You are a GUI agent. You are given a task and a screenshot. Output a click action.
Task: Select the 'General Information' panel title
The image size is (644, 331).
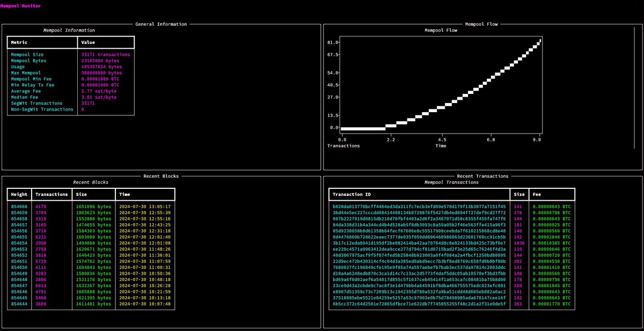[161, 24]
